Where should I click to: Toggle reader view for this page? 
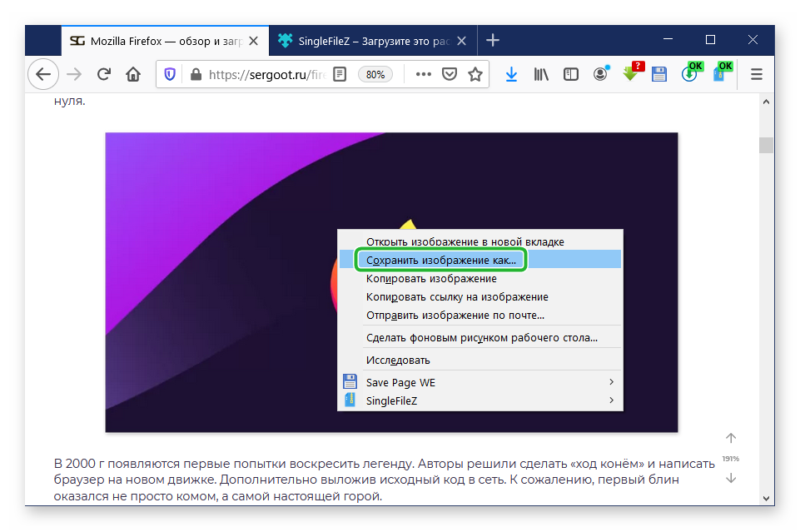pyautogui.click(x=339, y=74)
